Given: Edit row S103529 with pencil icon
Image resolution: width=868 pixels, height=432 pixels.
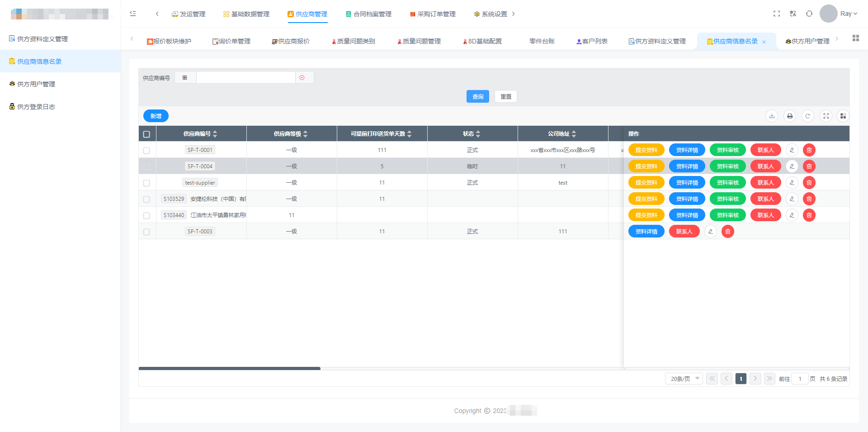Looking at the screenshot, I should (792, 199).
